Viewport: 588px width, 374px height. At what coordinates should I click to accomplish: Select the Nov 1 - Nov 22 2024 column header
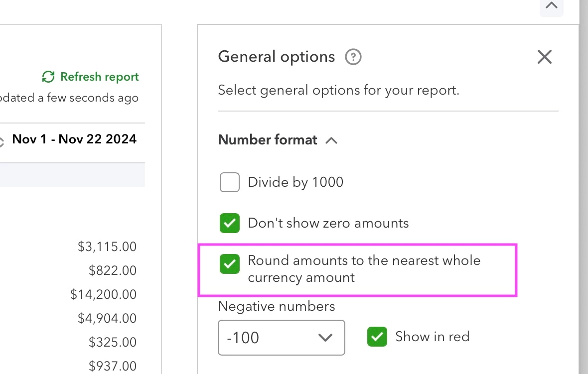pyautogui.click(x=74, y=139)
